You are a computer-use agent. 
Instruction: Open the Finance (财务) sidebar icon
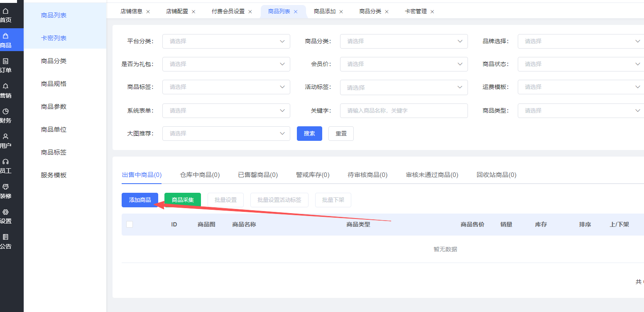click(5, 111)
